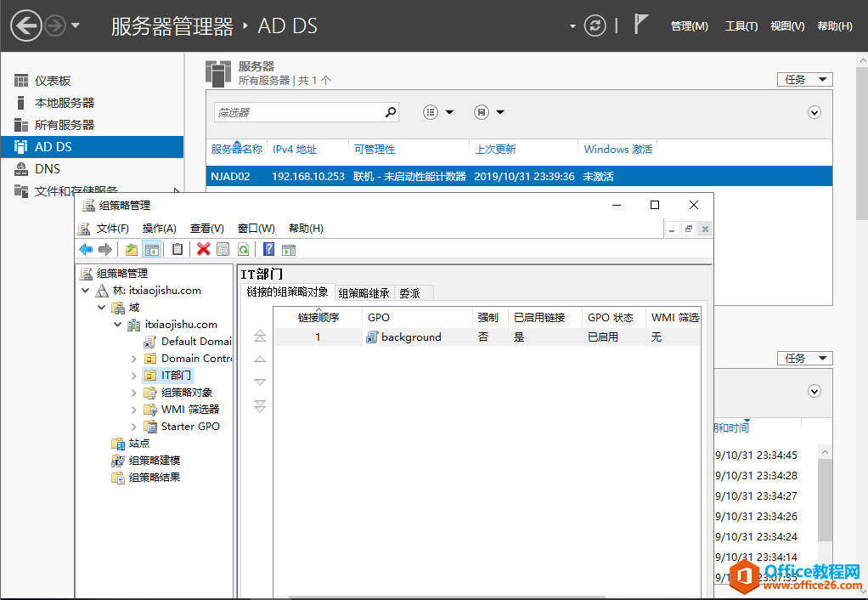Collapse the 林: itxiaojishu.com tree node
The width and height of the screenshot is (868, 600).
(85, 291)
